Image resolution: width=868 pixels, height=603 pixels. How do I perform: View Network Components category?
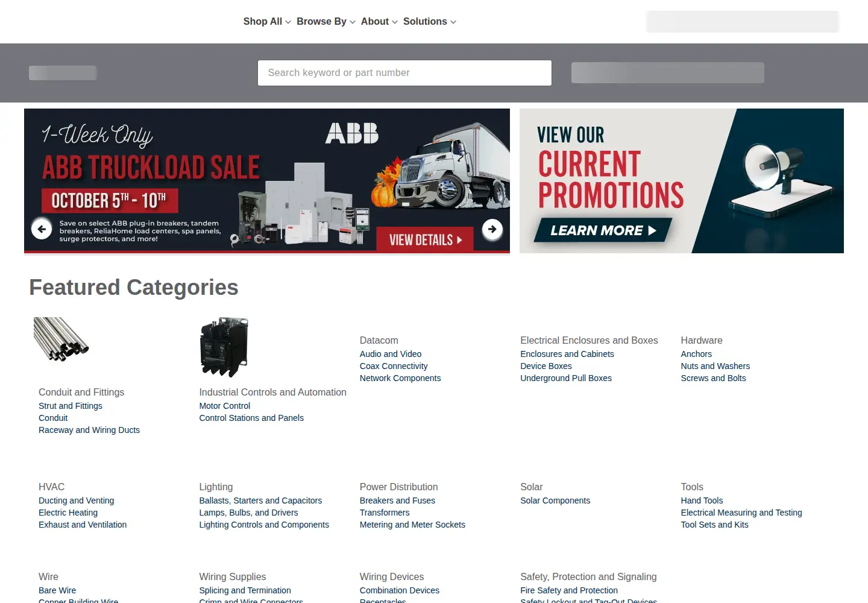(x=400, y=378)
